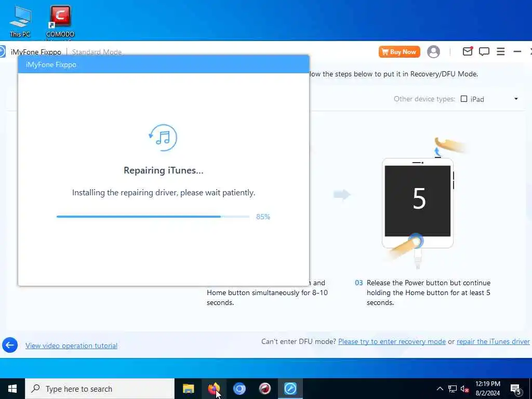Screen dimensions: 532x399
Task: Click the Buy Now button
Action: (x=400, y=52)
